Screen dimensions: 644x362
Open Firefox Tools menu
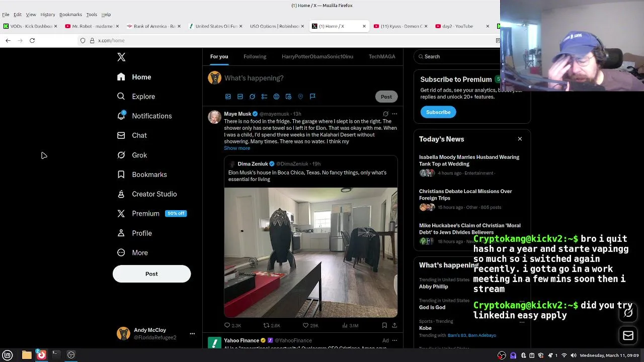[92, 15]
